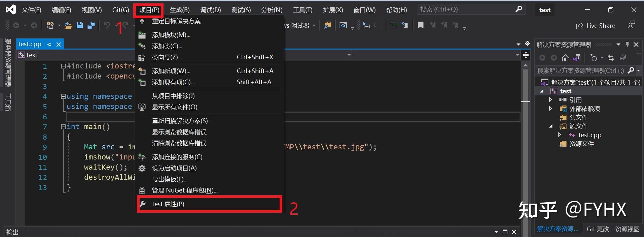Screen dimensions: 644x237
Task: Open the 调试(D) menu
Action: click(211, 10)
